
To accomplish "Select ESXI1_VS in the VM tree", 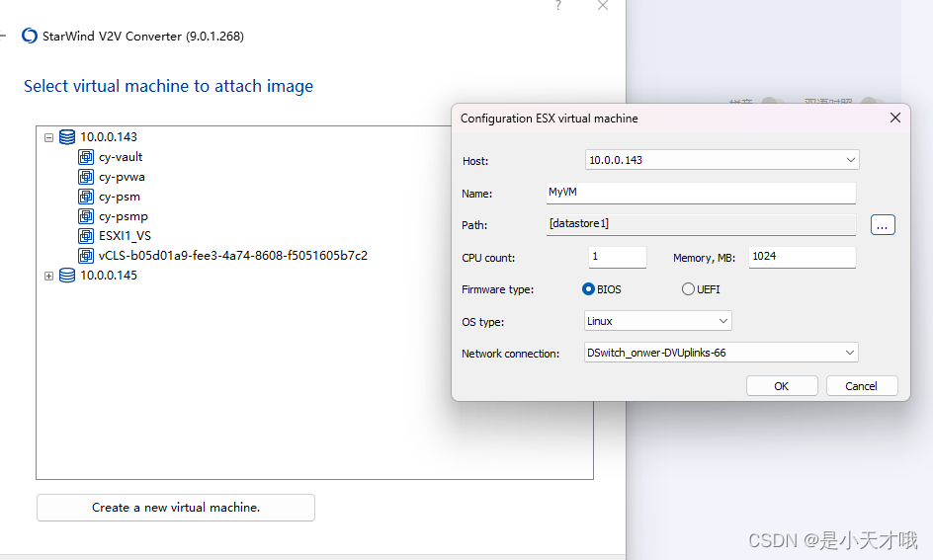I will [125, 235].
